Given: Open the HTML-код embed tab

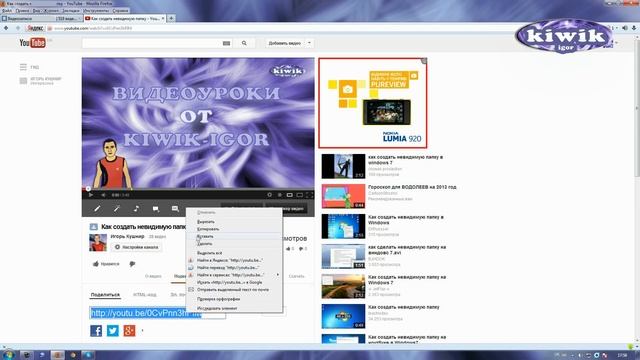Looking at the screenshot, I should [x=144, y=295].
